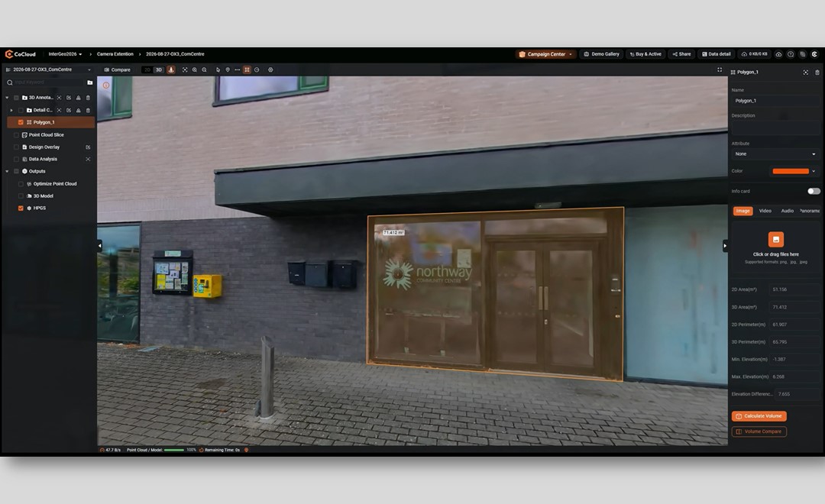Open the Color dropdown arrow
The height and width of the screenshot is (504, 825).
pos(814,171)
